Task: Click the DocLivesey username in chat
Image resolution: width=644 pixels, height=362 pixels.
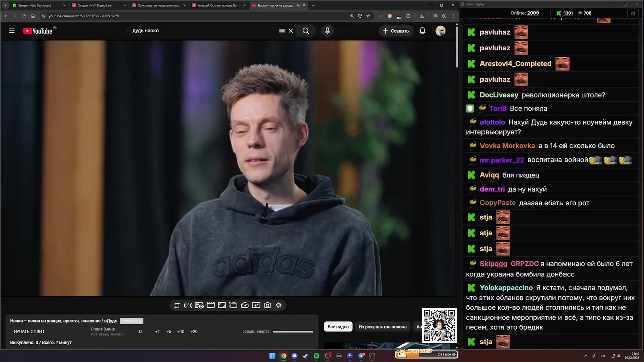Action: tap(499, 95)
